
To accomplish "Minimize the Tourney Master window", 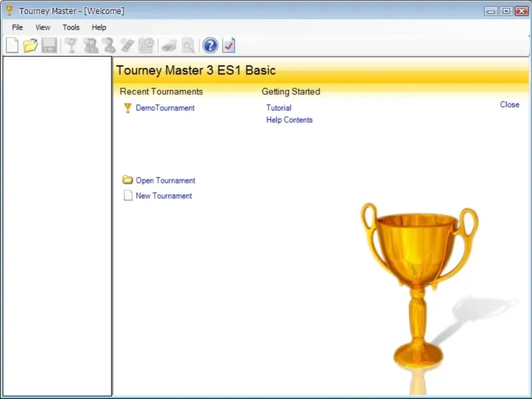I will pyautogui.click(x=491, y=11).
